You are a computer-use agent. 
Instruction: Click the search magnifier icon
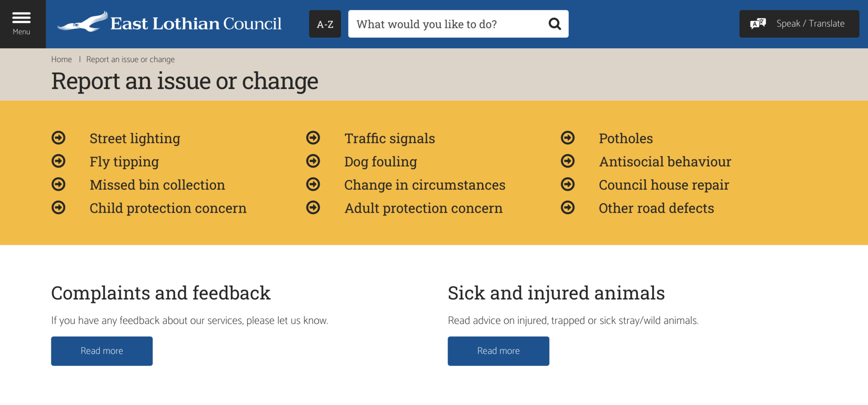click(x=554, y=24)
